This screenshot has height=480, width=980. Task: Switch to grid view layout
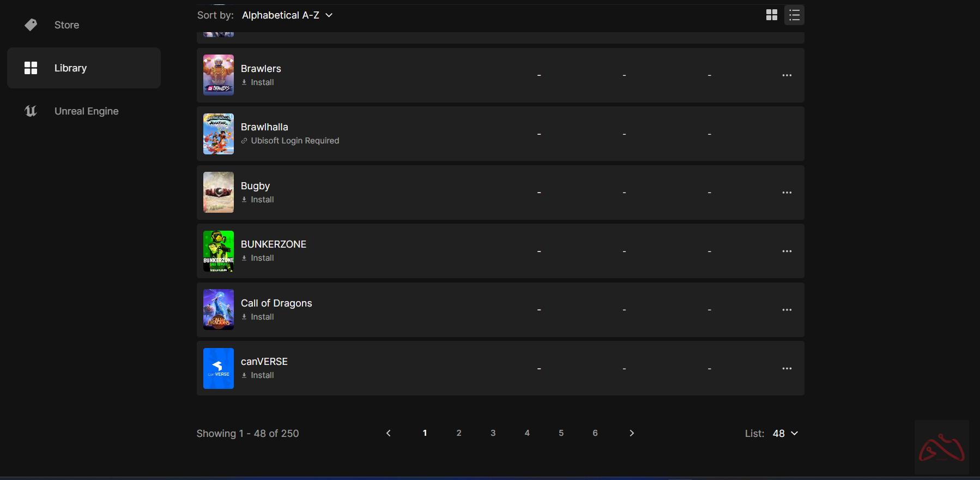(x=771, y=15)
